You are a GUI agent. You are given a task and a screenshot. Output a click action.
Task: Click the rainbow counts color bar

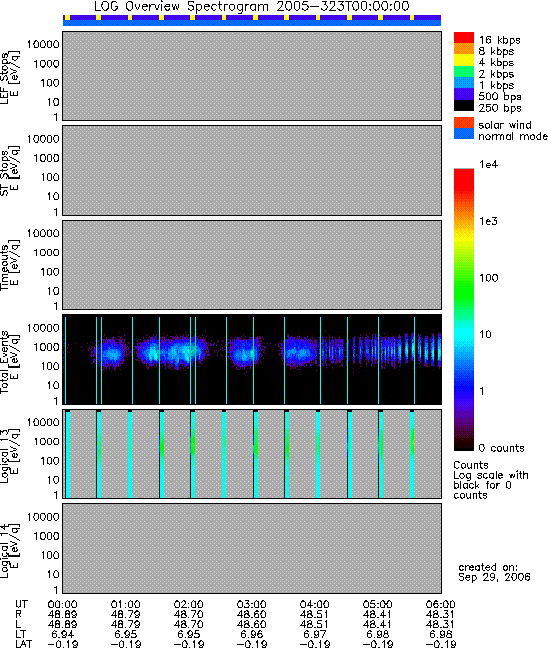[x=464, y=310]
